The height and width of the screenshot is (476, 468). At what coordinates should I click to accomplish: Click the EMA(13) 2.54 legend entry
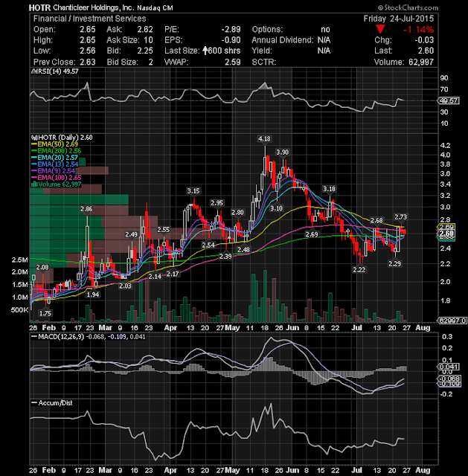[x=54, y=164]
